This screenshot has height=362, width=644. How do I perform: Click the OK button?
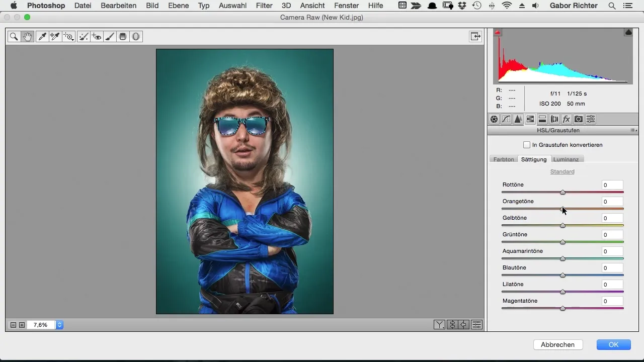(x=613, y=344)
